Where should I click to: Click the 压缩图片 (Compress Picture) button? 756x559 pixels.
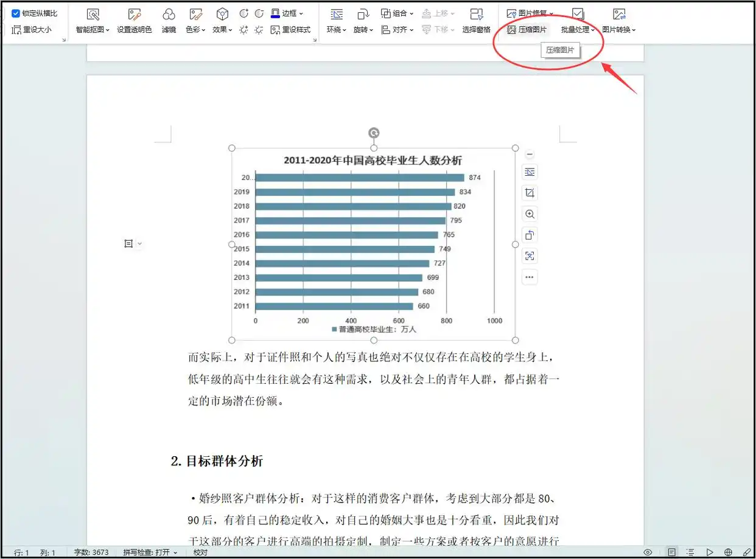pyautogui.click(x=527, y=30)
